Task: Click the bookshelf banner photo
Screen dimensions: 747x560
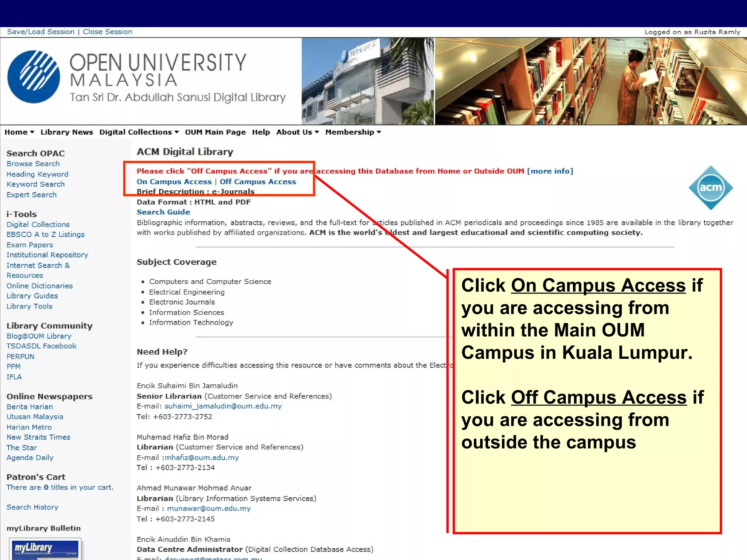Action: pos(591,81)
